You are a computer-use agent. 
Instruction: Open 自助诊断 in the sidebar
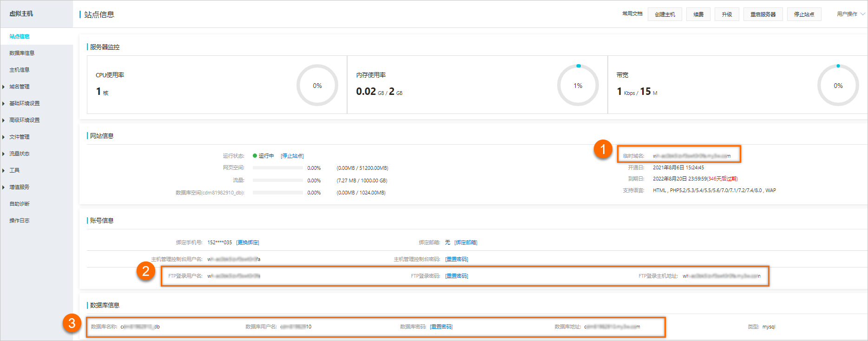coord(20,204)
